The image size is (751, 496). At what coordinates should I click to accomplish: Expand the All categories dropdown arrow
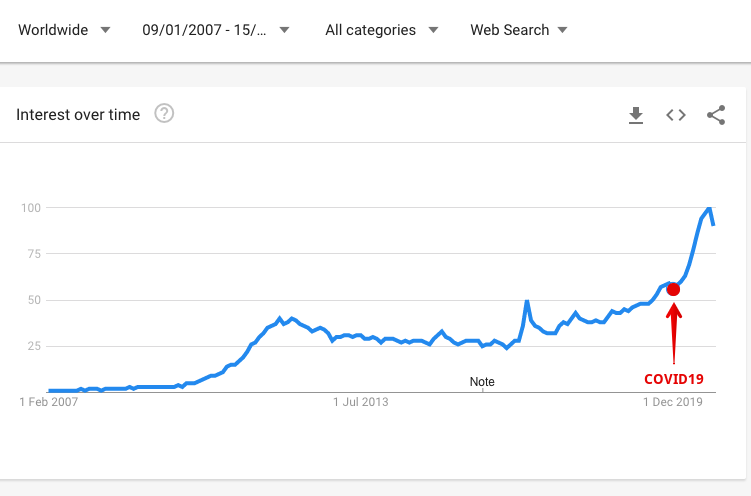tap(433, 30)
